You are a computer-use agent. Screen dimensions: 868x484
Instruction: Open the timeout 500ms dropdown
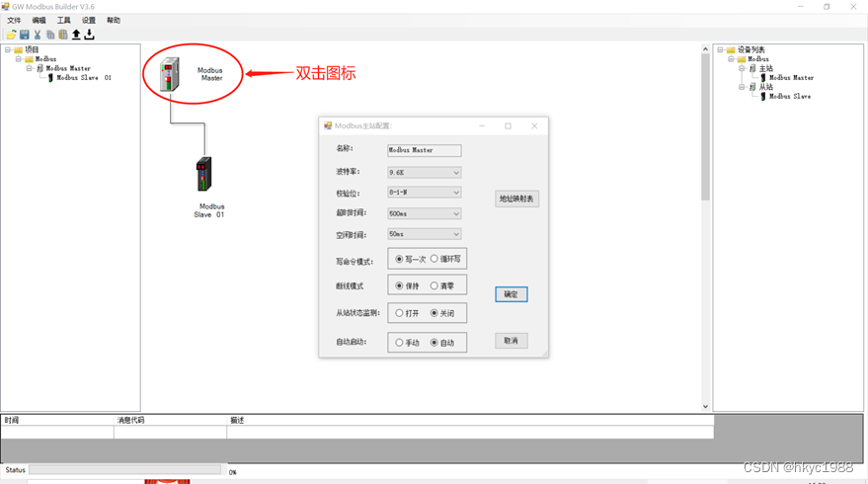[424, 213]
